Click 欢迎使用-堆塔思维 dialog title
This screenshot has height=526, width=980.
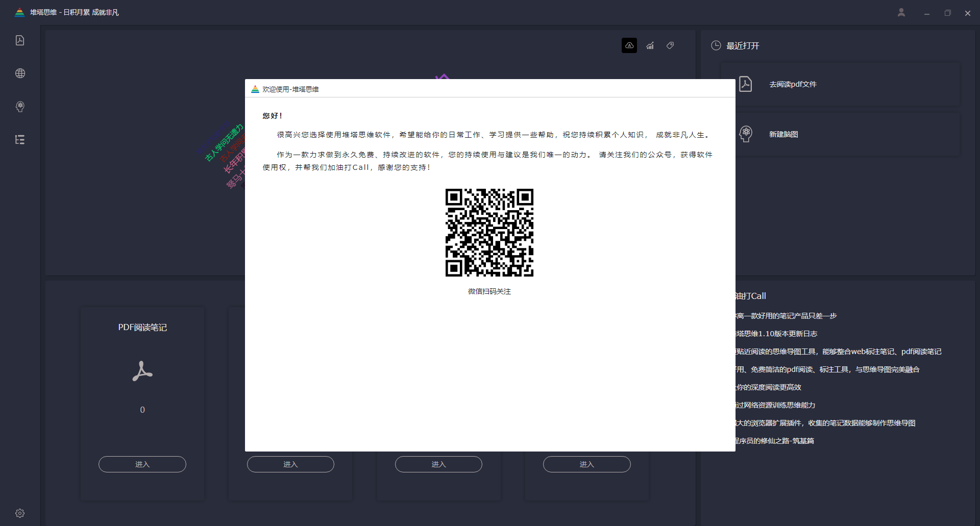(x=290, y=89)
